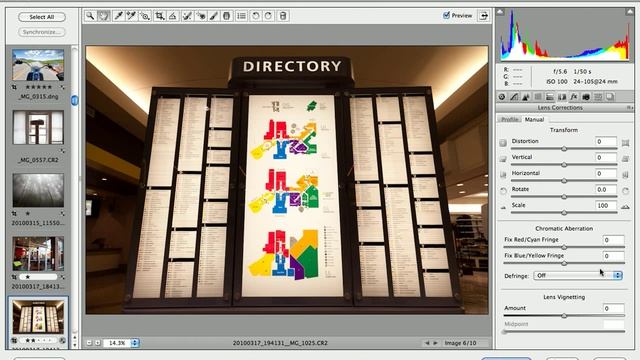This screenshot has height=360, width=640.
Task: Click the large mountain icon beside Scale
Action: [625, 207]
